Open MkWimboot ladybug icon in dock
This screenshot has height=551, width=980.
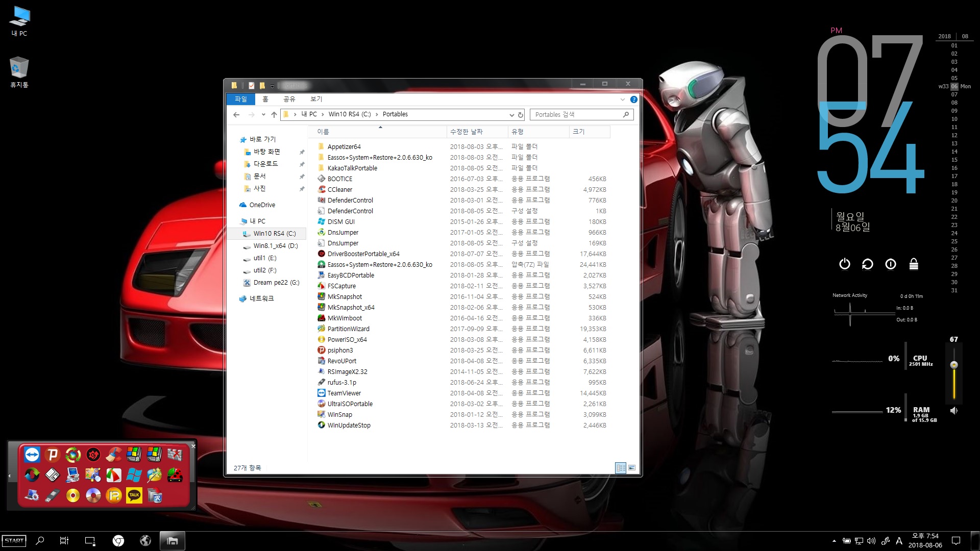point(175,475)
